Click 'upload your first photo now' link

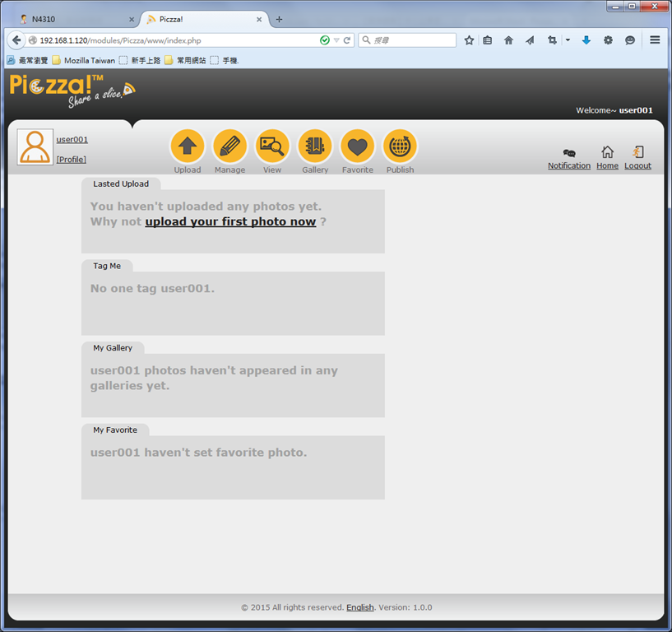[x=230, y=221]
